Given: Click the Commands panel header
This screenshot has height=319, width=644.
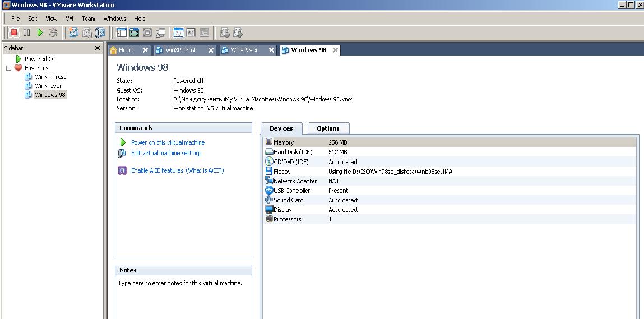Looking at the screenshot, I should 183,128.
